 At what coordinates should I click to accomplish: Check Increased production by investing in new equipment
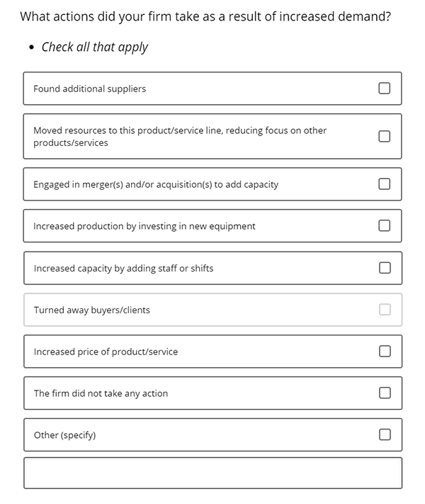point(384,225)
